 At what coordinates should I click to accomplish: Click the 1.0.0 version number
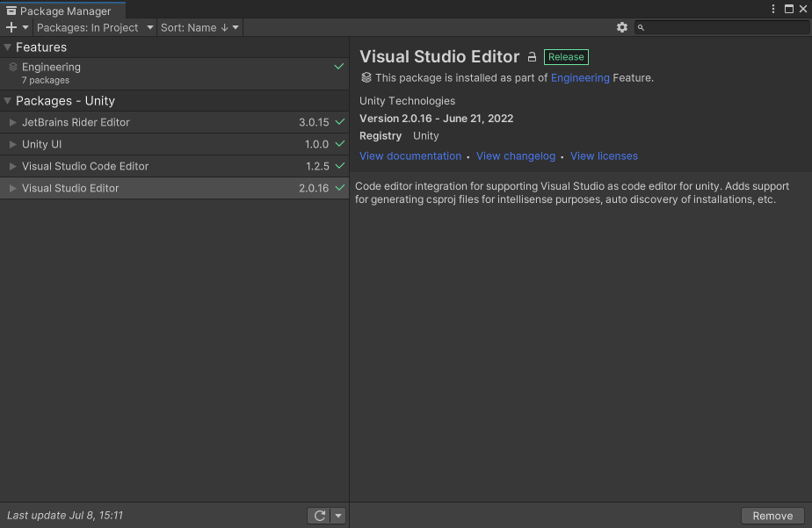tap(317, 144)
